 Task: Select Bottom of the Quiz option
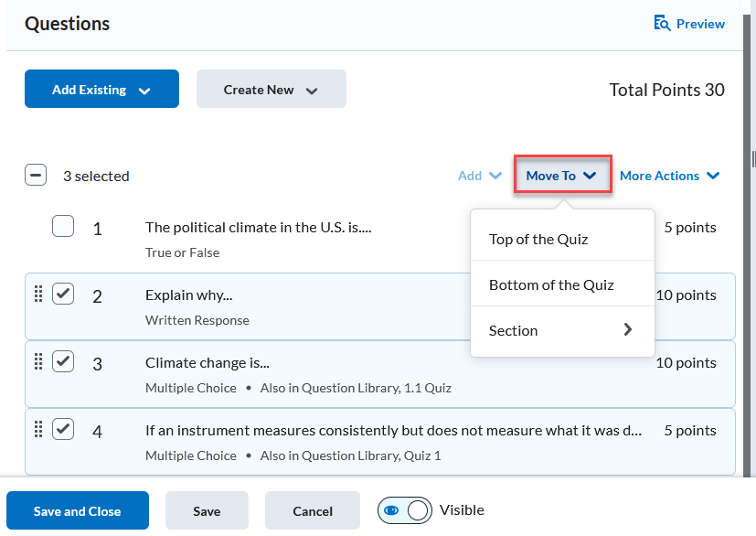[551, 285]
